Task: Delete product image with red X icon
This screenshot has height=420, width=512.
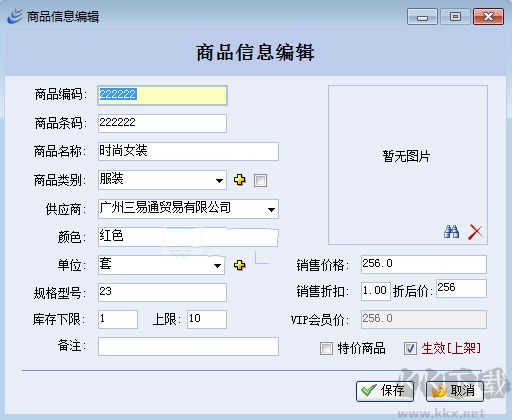Action: (475, 232)
